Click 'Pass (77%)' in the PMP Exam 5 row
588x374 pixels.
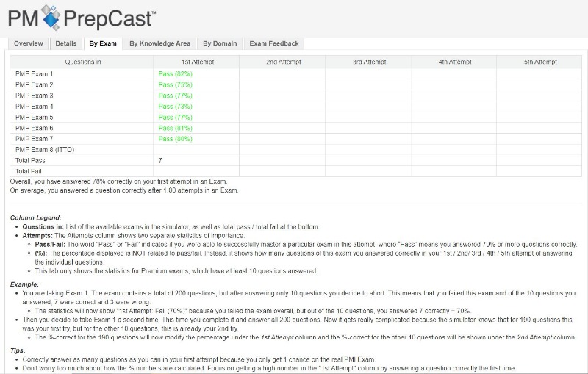175,118
